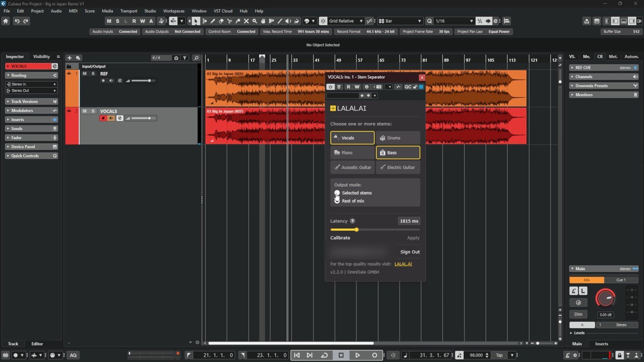Select the Split scissors tool
644x362 pixels.
229,21
